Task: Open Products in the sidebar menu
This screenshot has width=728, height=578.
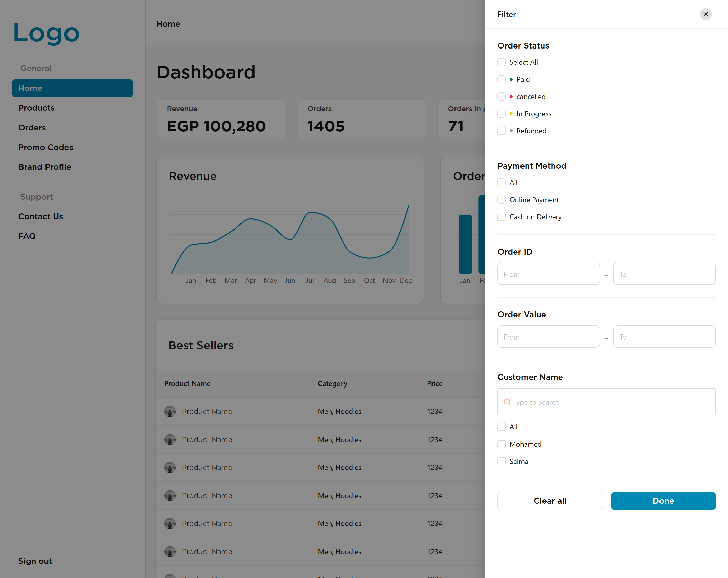Action: point(36,108)
